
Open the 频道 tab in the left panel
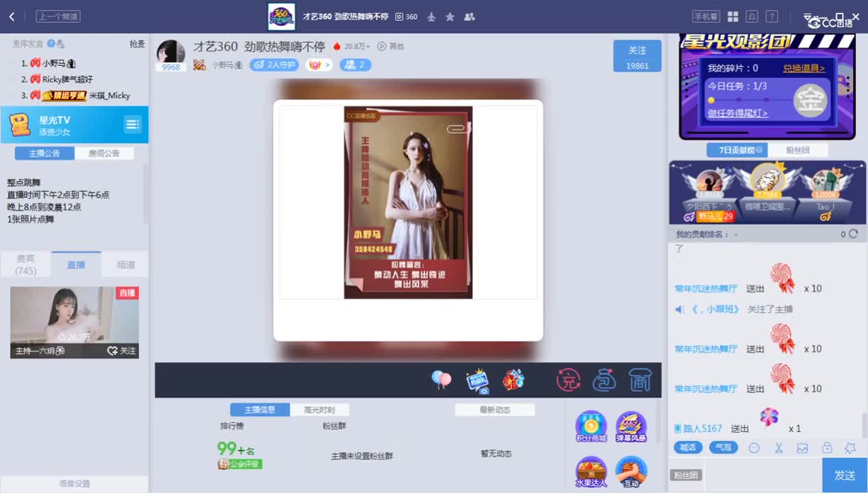pos(125,265)
